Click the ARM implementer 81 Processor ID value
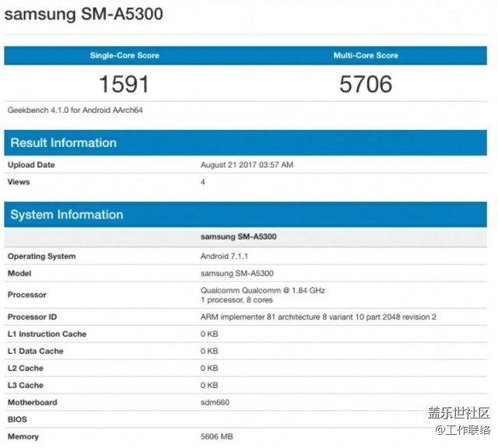This screenshot has height=448, width=498. tap(318, 317)
